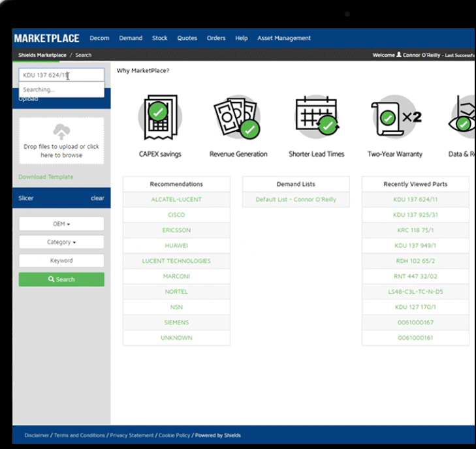Click the Shorter Lead Times calendar icon

[316, 117]
